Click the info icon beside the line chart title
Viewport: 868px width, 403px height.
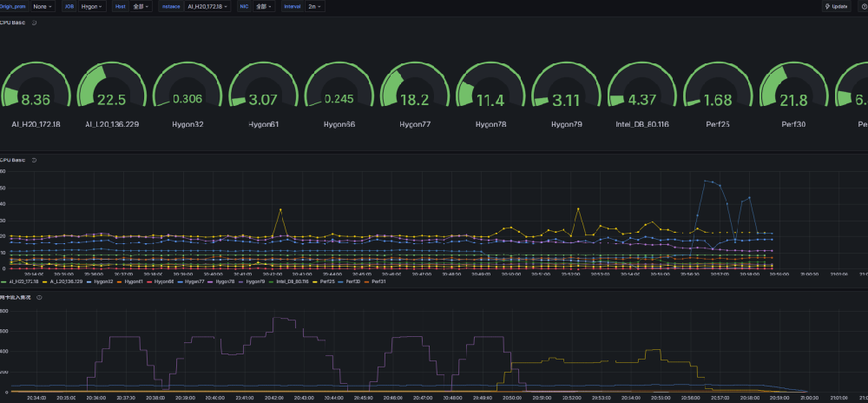34,161
